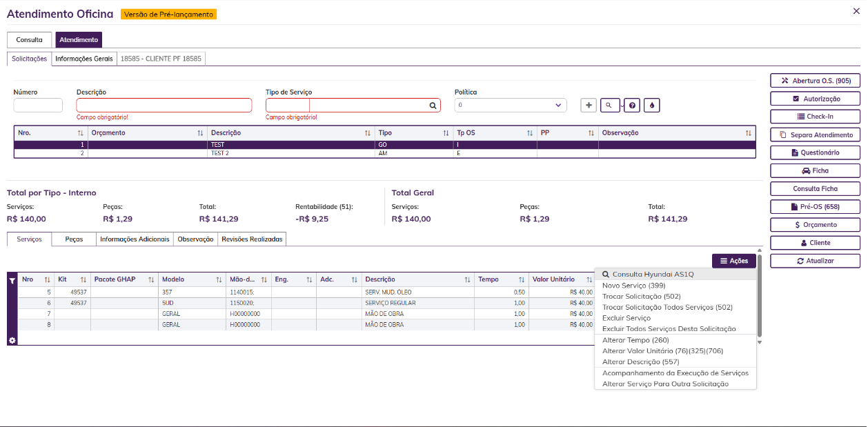This screenshot has height=427, width=868.
Task: Open the Ações dropdown menu
Action: tap(734, 261)
